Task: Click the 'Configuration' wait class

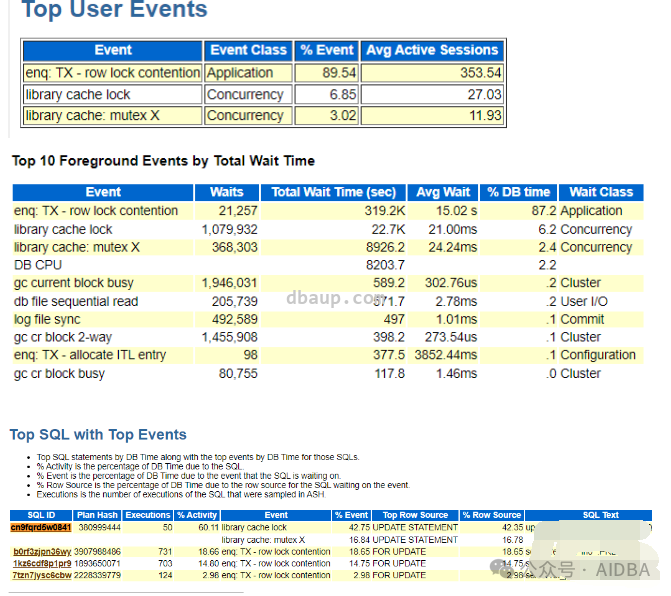Action: click(x=598, y=355)
